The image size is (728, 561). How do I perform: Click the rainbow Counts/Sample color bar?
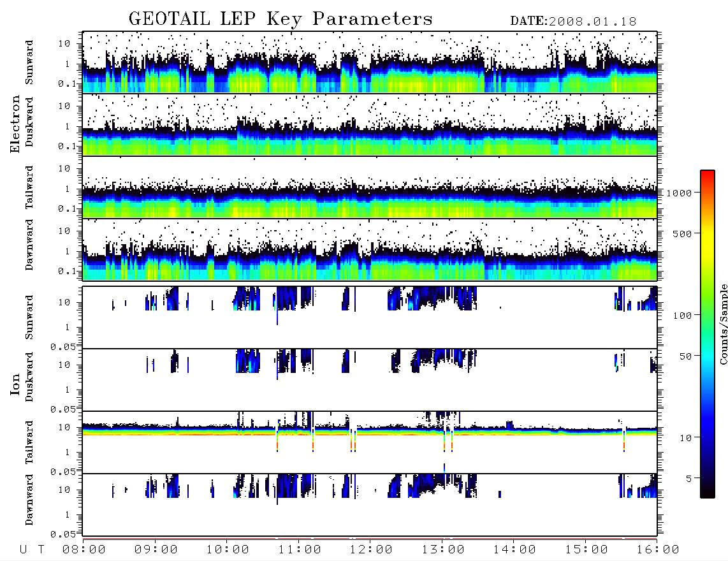point(708,334)
